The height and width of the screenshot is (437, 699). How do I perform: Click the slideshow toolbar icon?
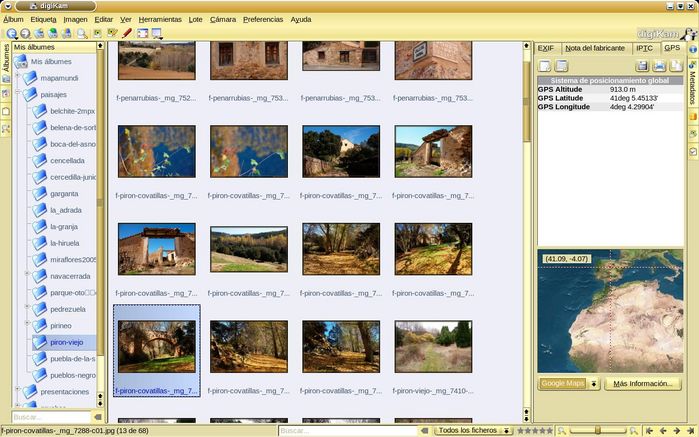click(x=156, y=33)
